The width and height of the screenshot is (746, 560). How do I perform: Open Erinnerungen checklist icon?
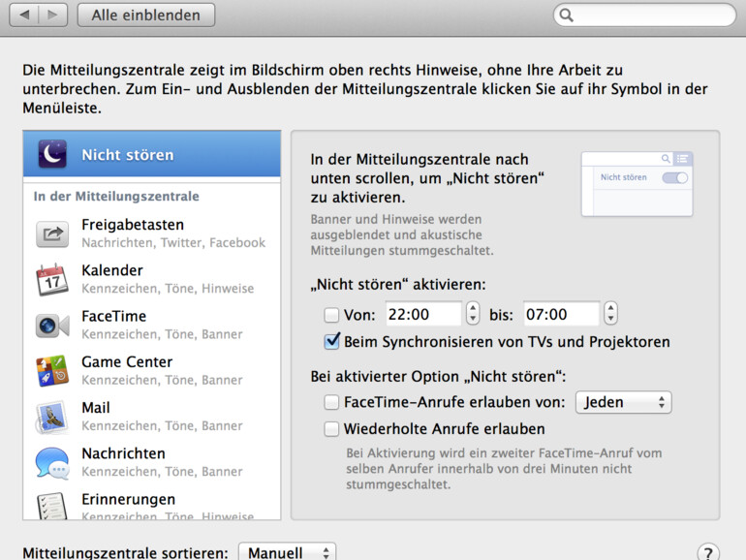coord(51,506)
